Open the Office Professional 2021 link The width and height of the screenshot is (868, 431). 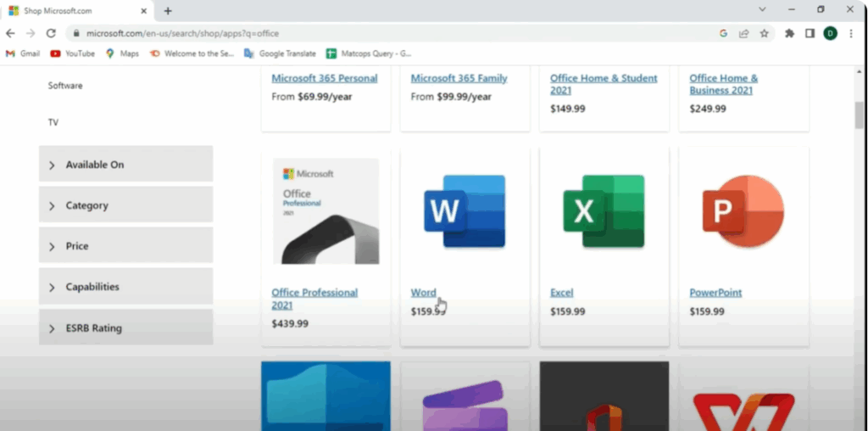pos(314,299)
